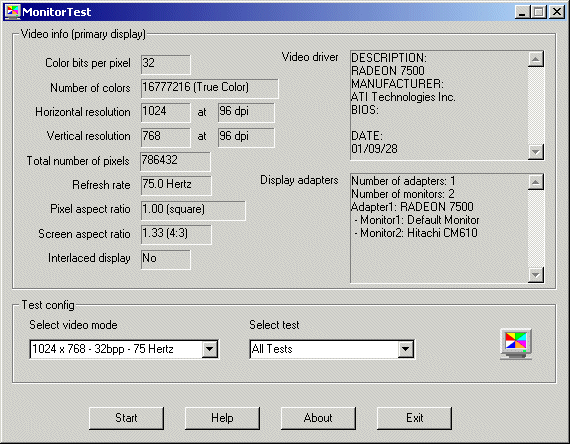Click the Refresh rate field
The image size is (570, 444).
(176, 185)
